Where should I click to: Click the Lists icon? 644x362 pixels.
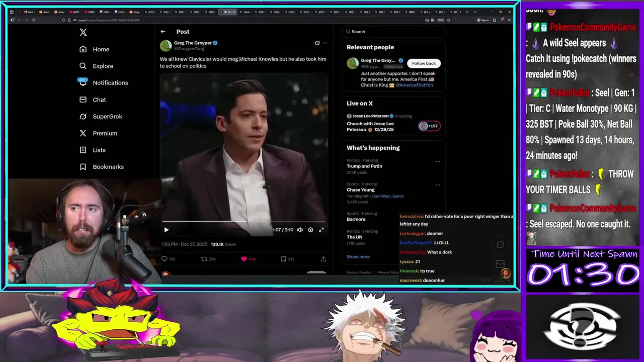(x=83, y=150)
